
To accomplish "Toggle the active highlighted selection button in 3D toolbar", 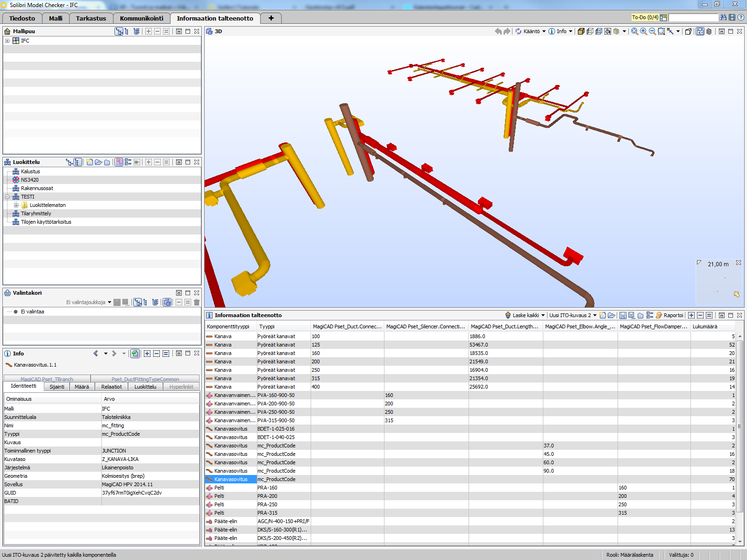I will (700, 31).
